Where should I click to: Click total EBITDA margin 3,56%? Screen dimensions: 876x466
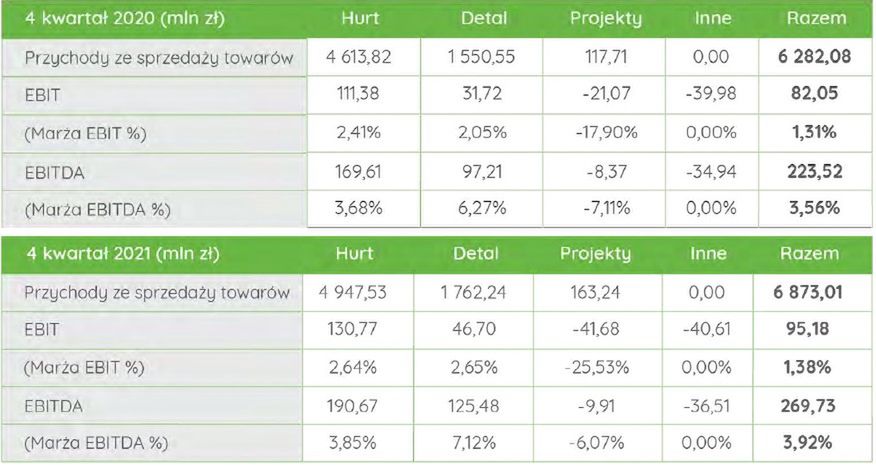(x=814, y=208)
